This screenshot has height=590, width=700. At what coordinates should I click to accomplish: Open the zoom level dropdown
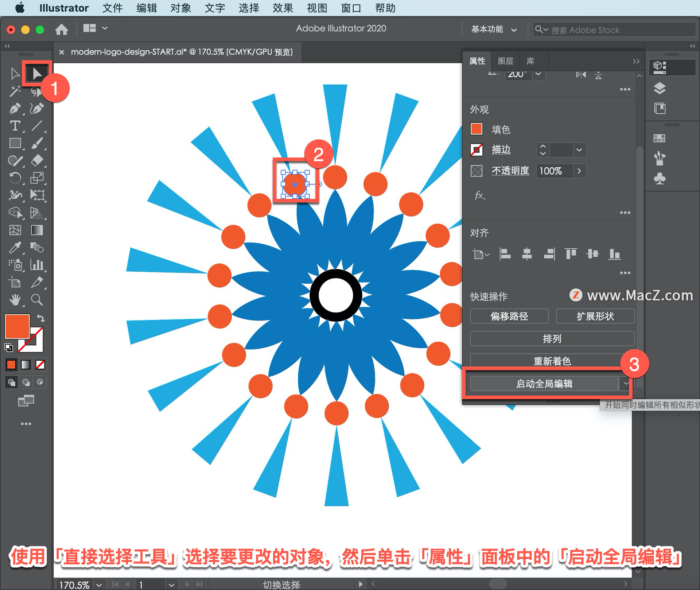pos(99,585)
